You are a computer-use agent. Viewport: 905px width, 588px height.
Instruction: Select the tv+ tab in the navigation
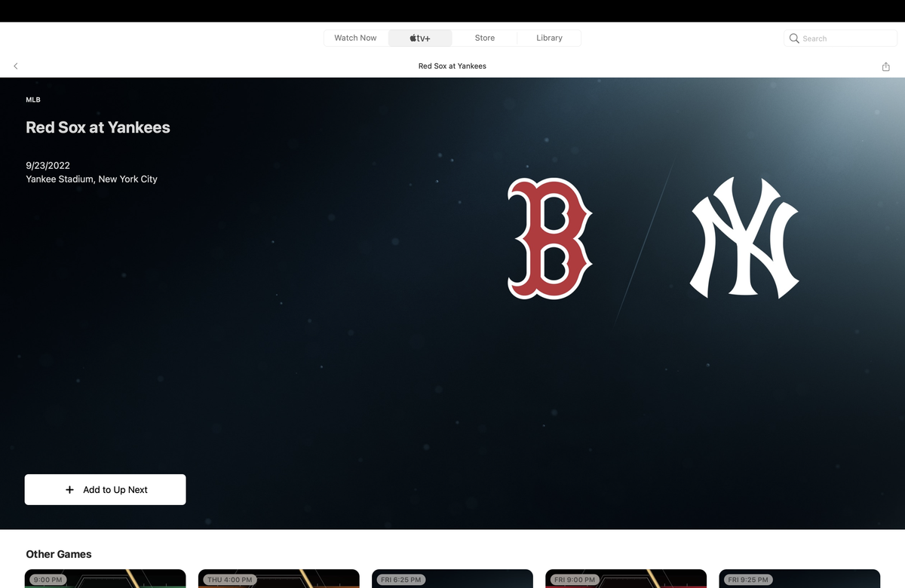click(x=419, y=38)
